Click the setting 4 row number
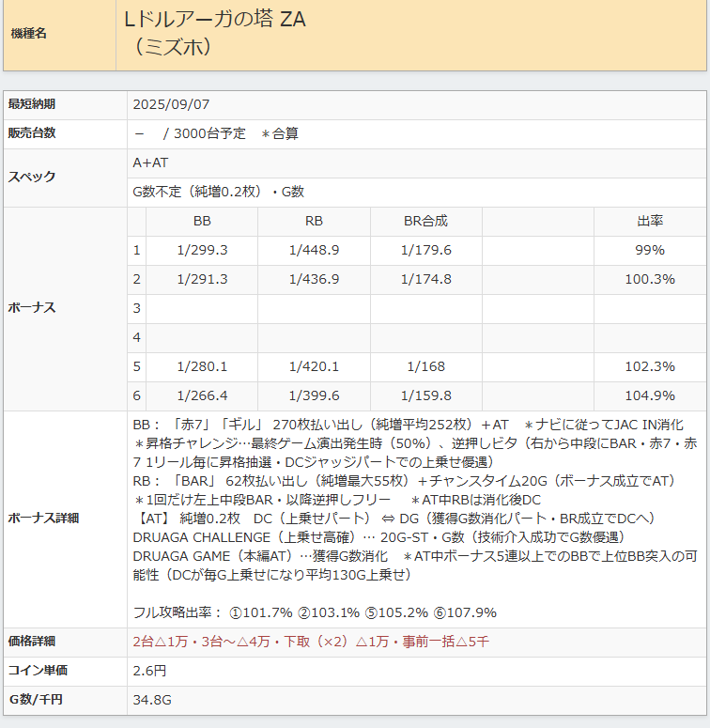Screen dimensions: 710x728 click(x=136, y=337)
